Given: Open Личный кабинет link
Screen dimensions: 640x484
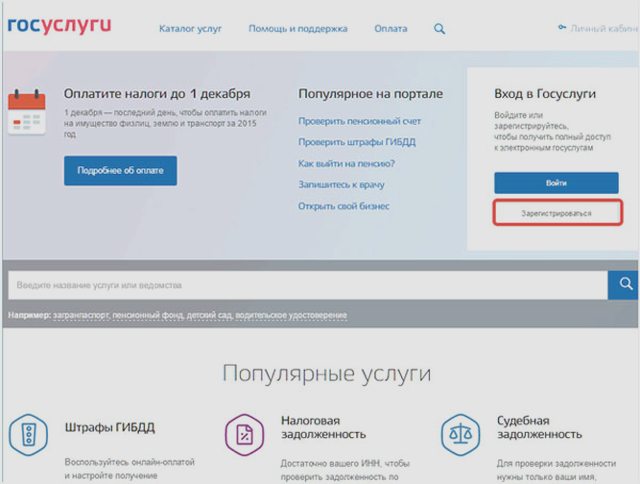Looking at the screenshot, I should point(604,29).
